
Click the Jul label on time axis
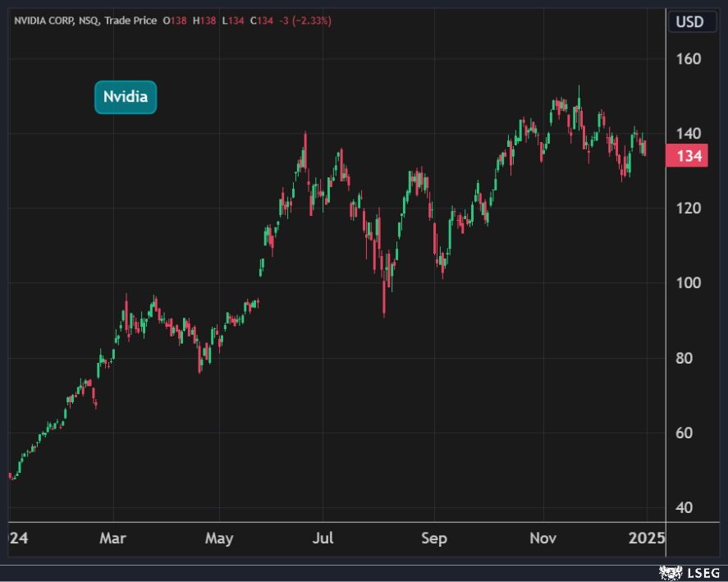coord(323,538)
